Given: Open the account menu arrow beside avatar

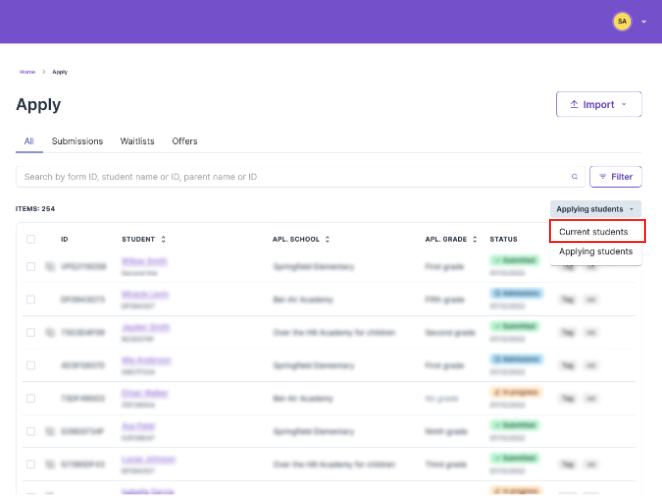Looking at the screenshot, I should click(644, 21).
